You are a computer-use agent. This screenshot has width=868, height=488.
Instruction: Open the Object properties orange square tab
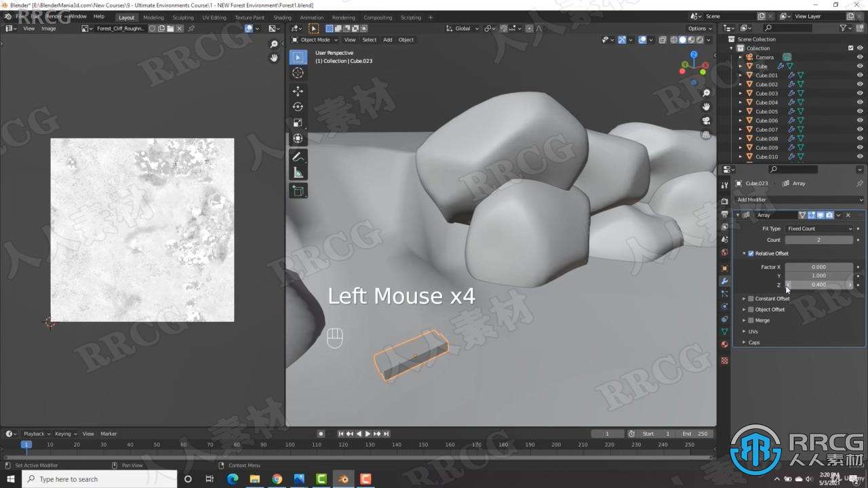click(724, 268)
